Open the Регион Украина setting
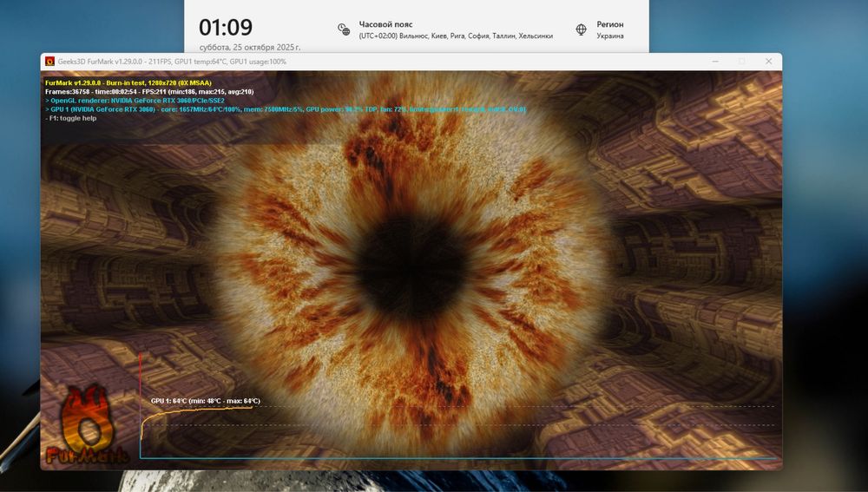The image size is (868, 492). pyautogui.click(x=600, y=30)
